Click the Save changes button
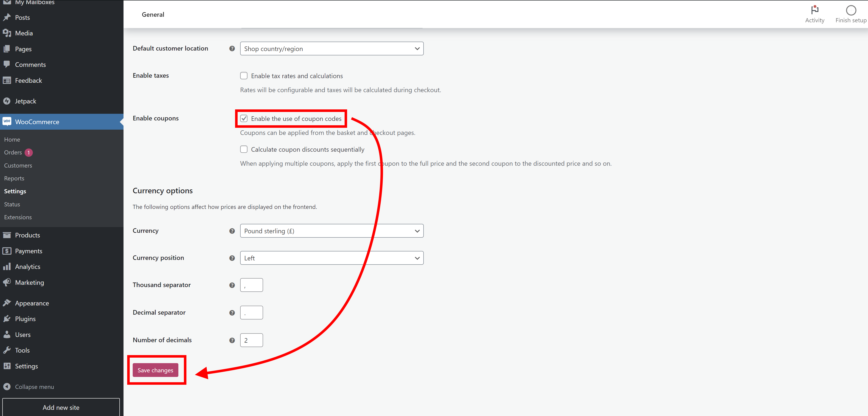The image size is (868, 416). [x=155, y=370]
